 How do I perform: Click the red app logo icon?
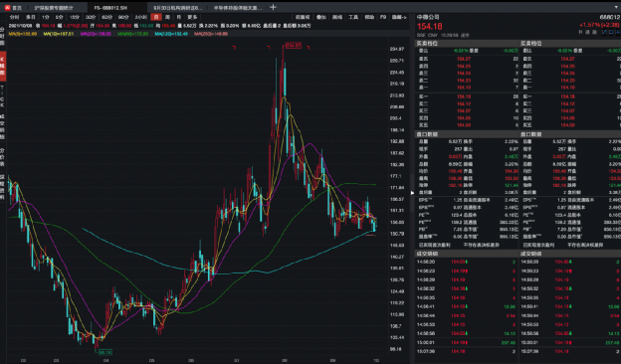[x=7, y=8]
